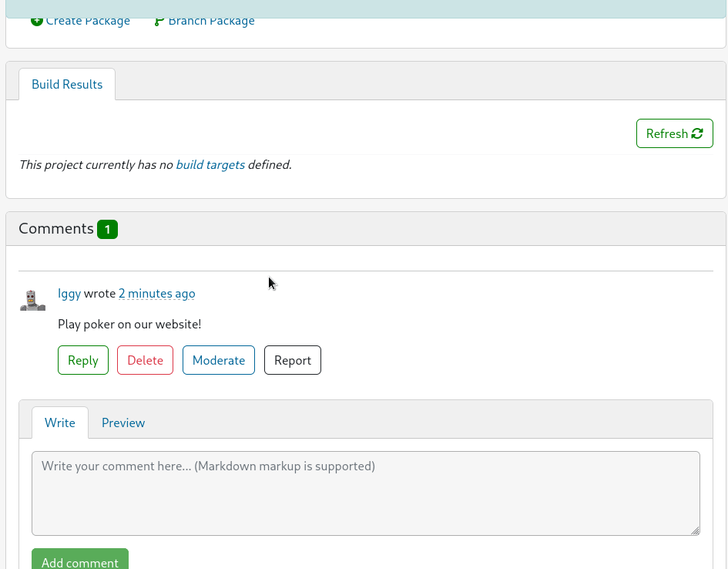Follow the build targets link
The height and width of the screenshot is (569, 728).
(x=210, y=164)
